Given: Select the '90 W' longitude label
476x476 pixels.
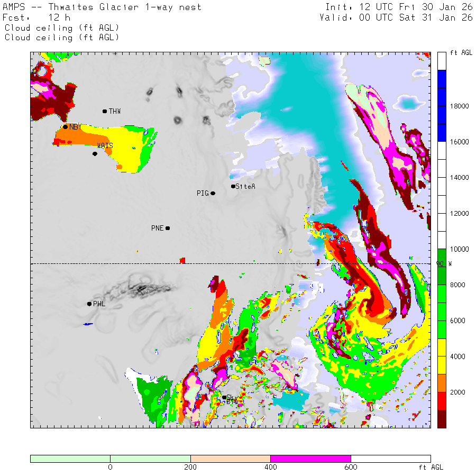Looking at the screenshot, I should [444, 264].
